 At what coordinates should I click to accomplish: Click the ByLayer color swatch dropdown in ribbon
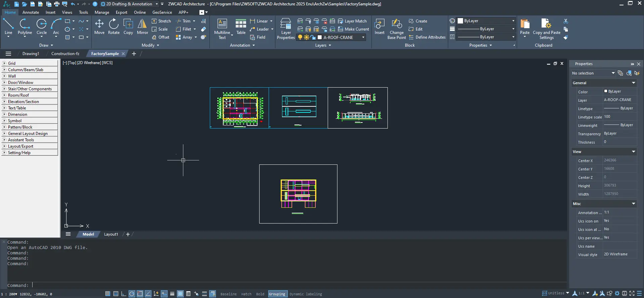pos(486,21)
